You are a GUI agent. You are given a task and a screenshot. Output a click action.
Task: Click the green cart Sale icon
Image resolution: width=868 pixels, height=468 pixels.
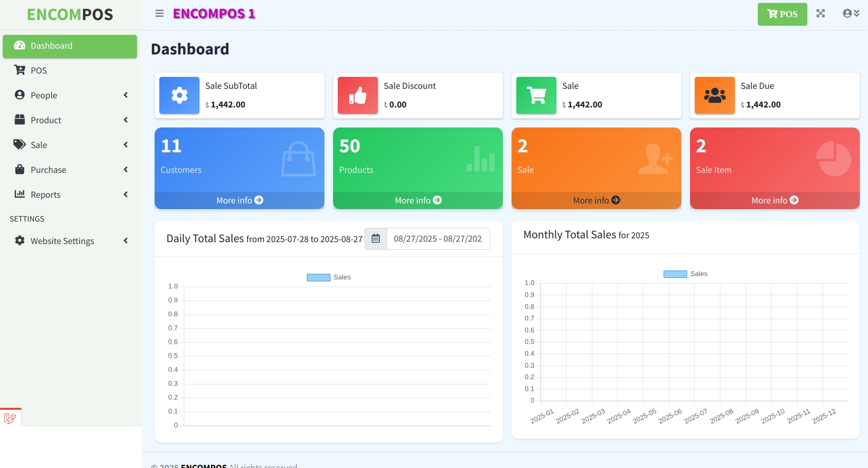[x=536, y=96]
